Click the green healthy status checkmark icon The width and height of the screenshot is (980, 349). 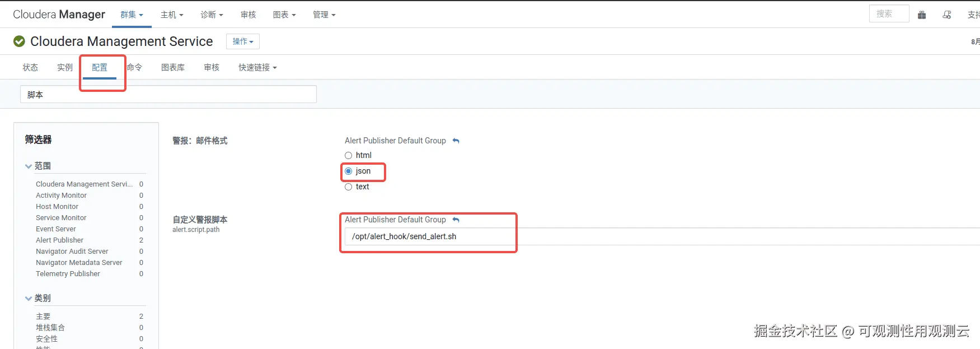coord(19,41)
